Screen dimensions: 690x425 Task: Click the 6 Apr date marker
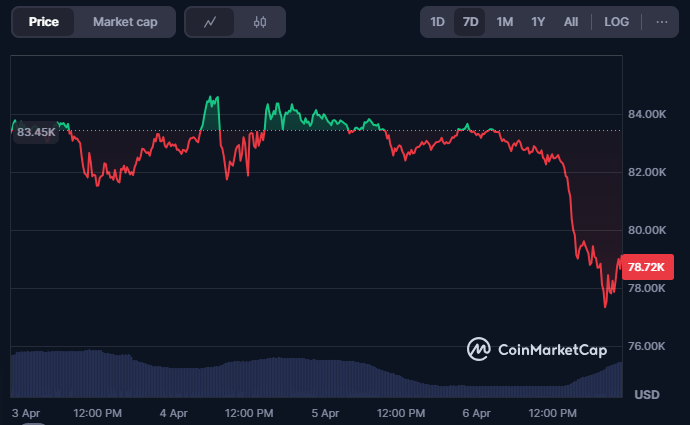click(x=477, y=412)
